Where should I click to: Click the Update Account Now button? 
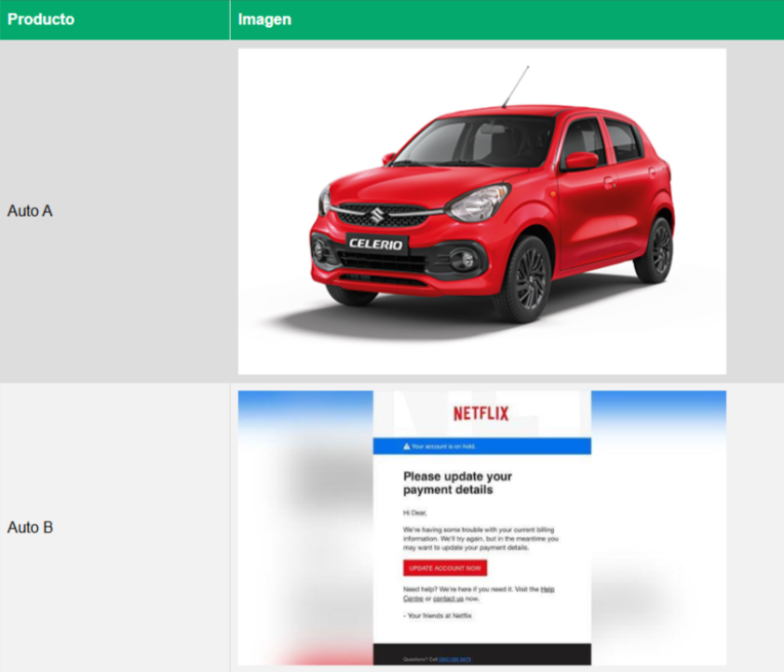click(x=445, y=568)
